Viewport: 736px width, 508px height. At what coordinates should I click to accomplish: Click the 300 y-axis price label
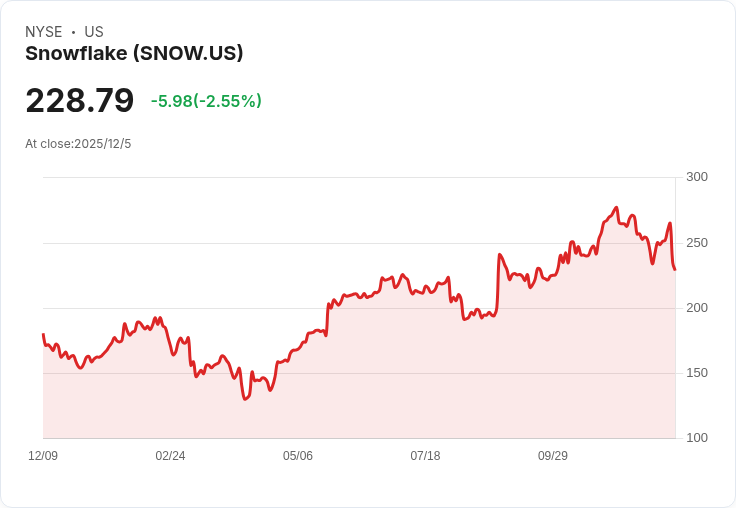tap(697, 177)
